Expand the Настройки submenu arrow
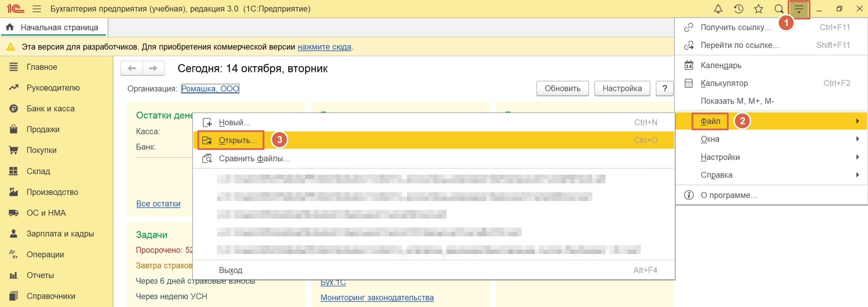 pyautogui.click(x=857, y=157)
